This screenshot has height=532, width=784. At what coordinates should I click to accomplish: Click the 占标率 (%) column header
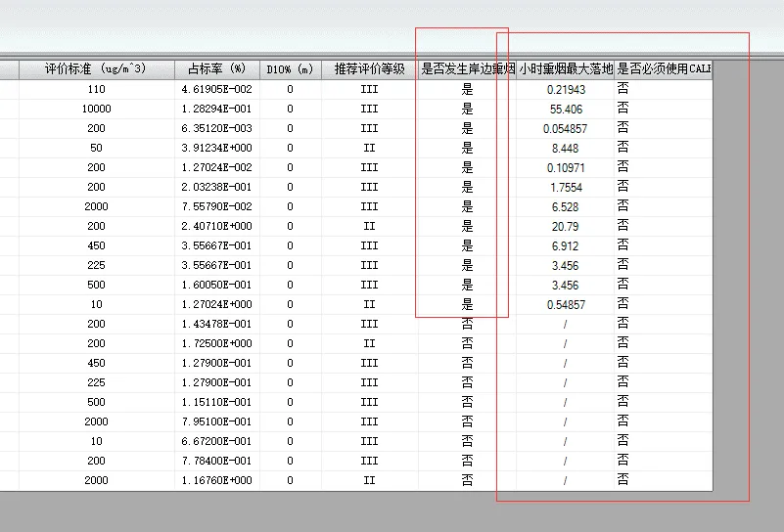[217, 68]
